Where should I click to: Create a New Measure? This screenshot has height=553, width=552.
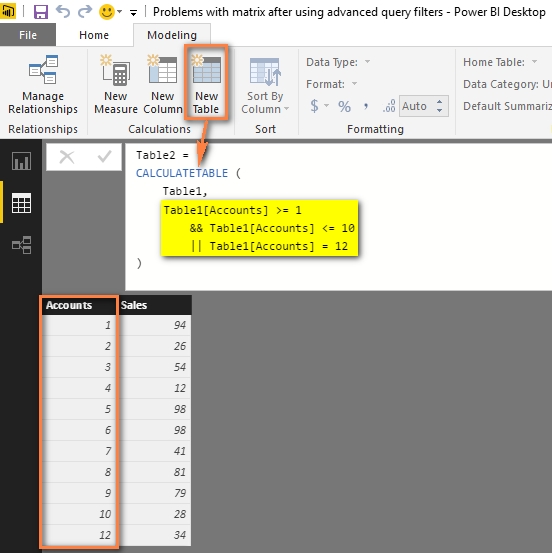116,85
